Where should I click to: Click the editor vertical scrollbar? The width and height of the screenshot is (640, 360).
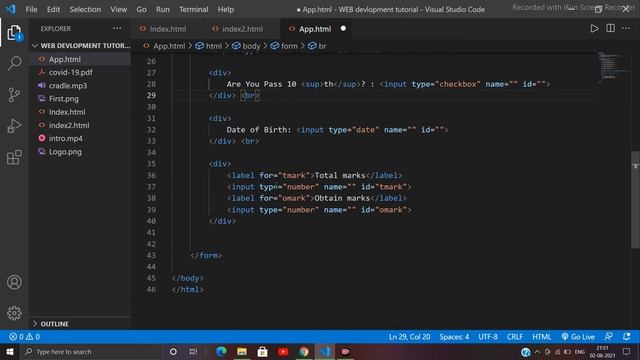click(635, 200)
